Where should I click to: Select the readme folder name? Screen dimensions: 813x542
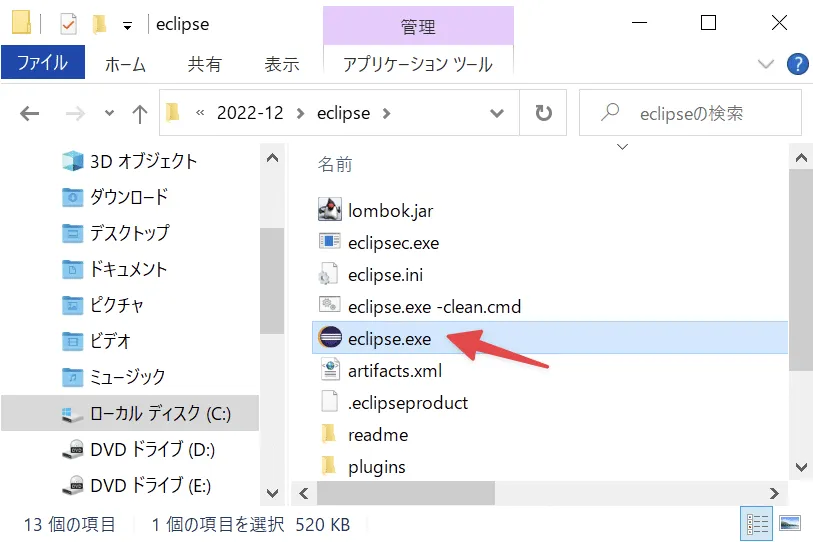tap(378, 435)
